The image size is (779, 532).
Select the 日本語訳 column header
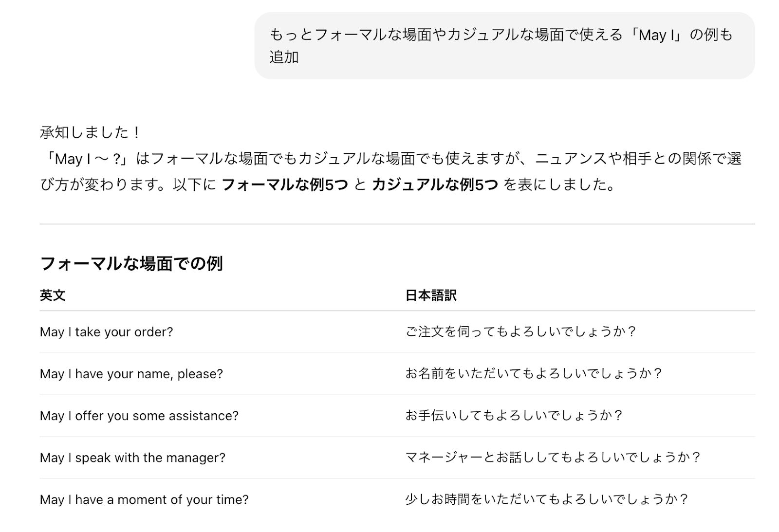click(x=431, y=295)
